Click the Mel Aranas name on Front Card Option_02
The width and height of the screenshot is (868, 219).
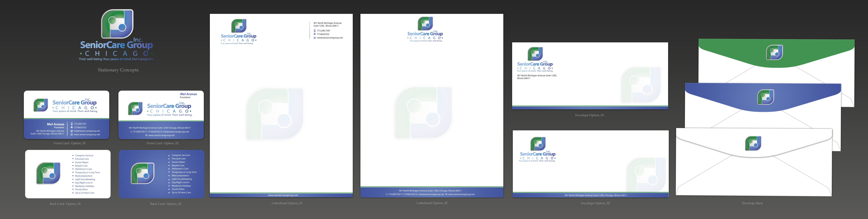tap(188, 94)
